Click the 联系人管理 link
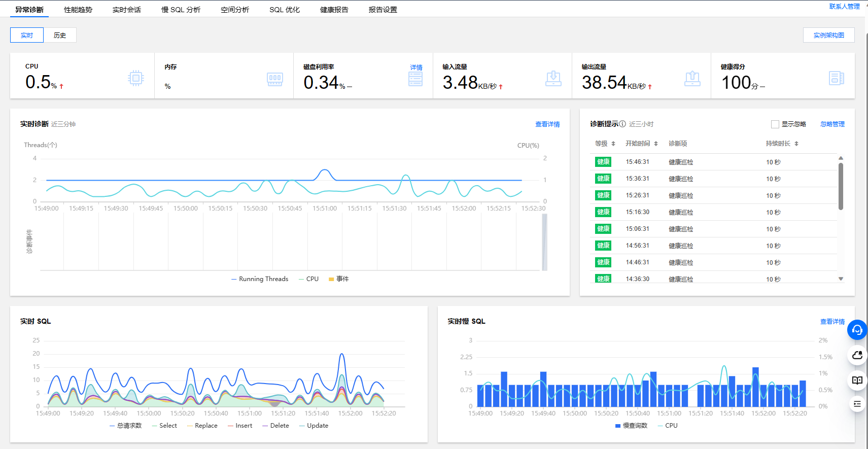The width and height of the screenshot is (868, 449). pyautogui.click(x=845, y=7)
